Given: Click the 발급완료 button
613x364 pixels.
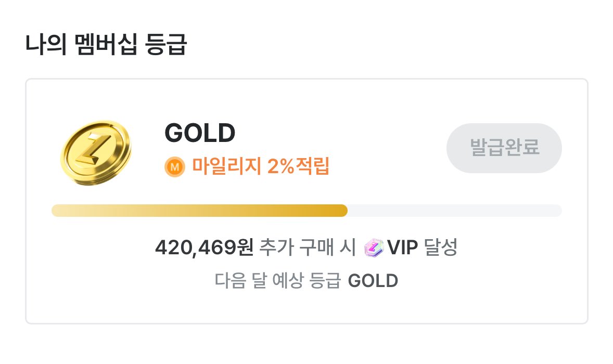Looking at the screenshot, I should tap(504, 148).
